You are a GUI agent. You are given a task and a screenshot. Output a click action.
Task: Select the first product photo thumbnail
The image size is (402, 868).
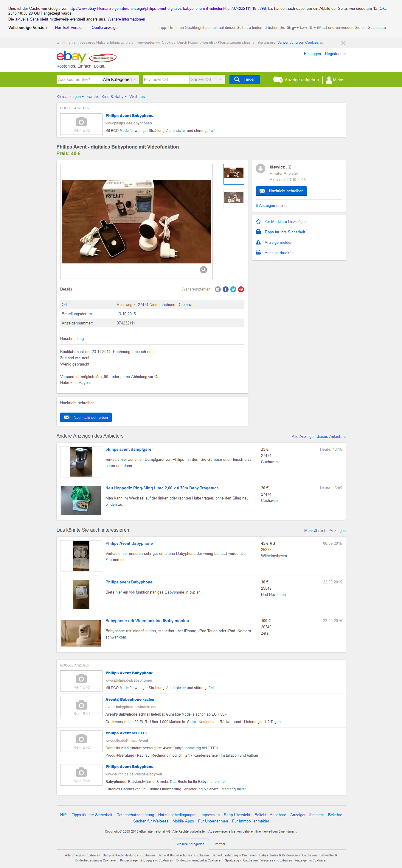point(234,174)
